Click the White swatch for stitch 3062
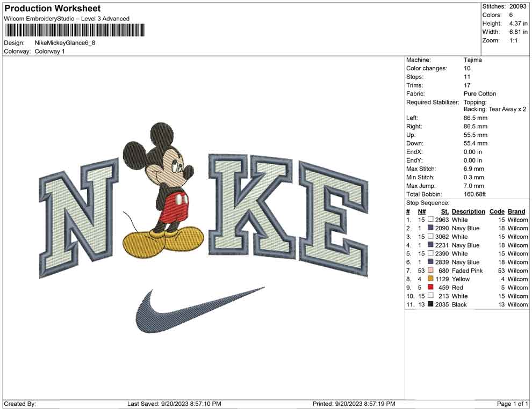This screenshot has height=409, width=532. (x=430, y=237)
